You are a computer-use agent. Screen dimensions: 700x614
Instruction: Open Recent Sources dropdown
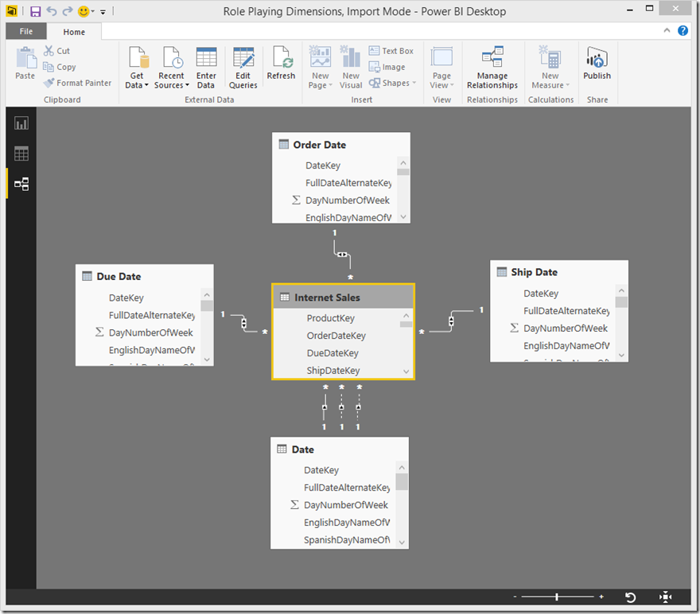point(172,68)
